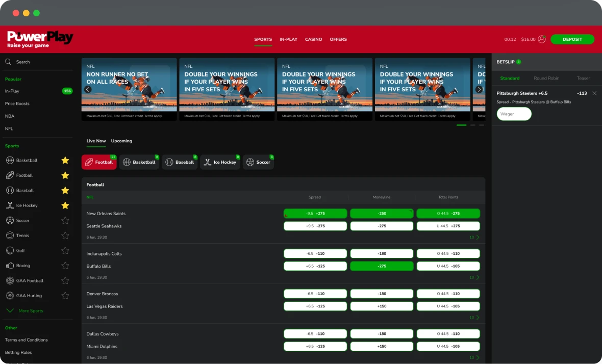Favorite Boxing with its star
This screenshot has width=602, height=364.
point(65,266)
